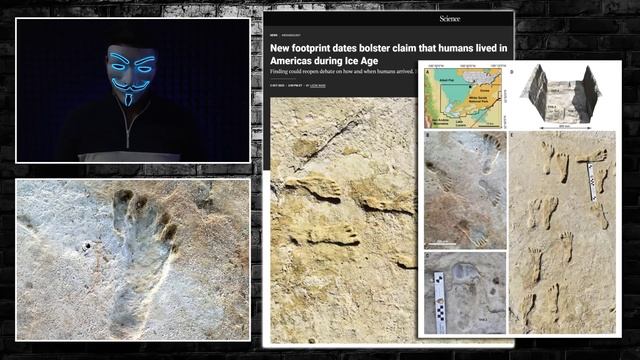This screenshot has height=360, width=640.
Task: Click the large trackway panel with many footprints
Action: coord(562,233)
